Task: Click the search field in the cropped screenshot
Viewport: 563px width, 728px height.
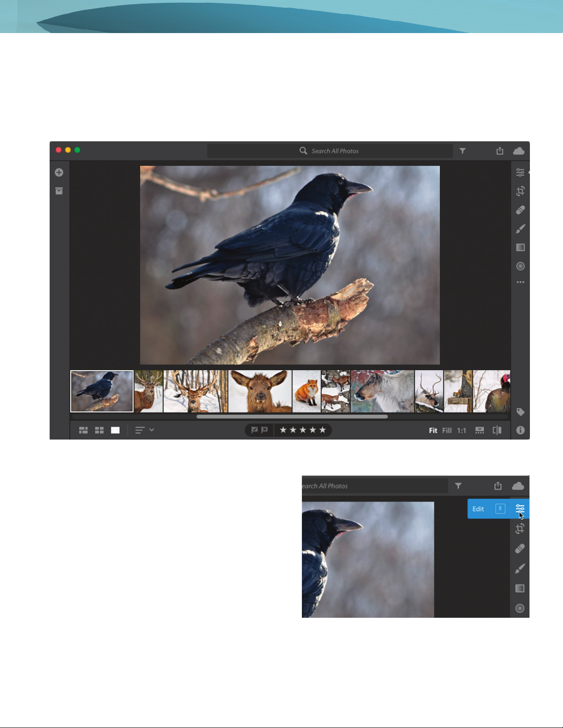Action: [375, 486]
